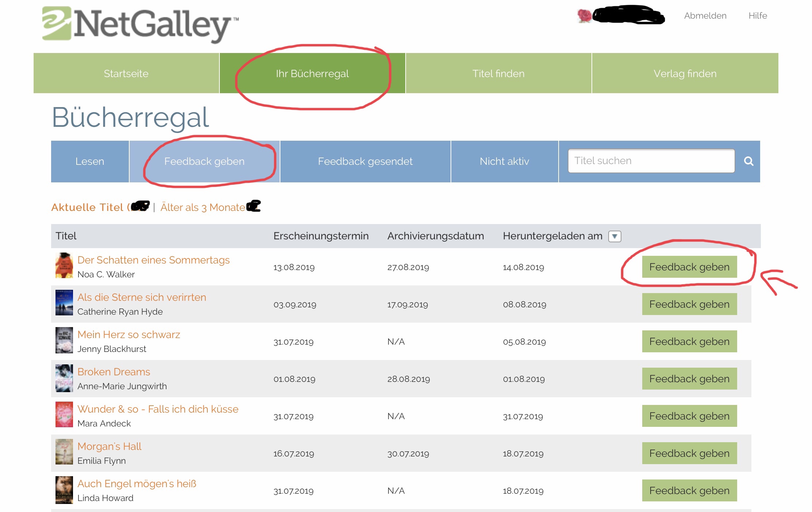
Task: Open title Mein Herz so schwarz
Action: click(129, 334)
